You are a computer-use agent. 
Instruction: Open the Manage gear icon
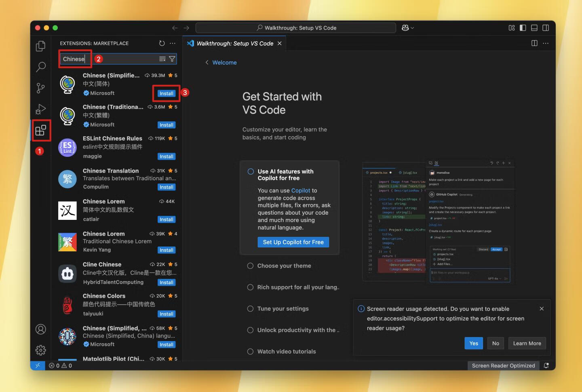pyautogui.click(x=41, y=350)
